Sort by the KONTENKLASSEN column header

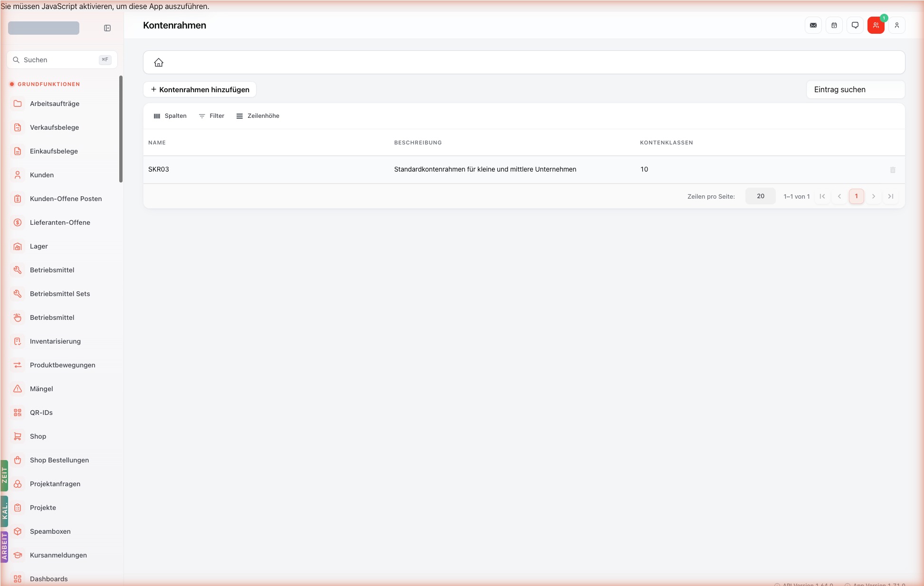(666, 143)
